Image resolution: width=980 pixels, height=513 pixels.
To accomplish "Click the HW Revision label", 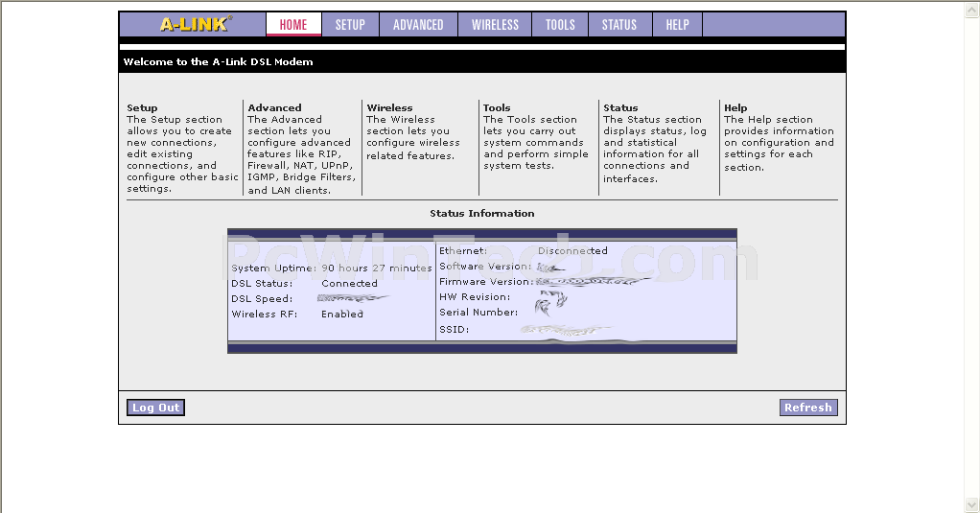I will [475, 297].
